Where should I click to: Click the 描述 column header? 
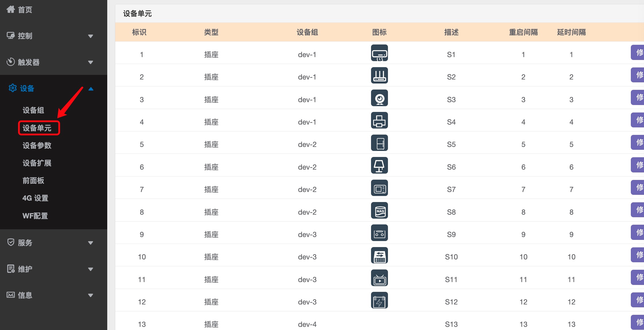(451, 32)
